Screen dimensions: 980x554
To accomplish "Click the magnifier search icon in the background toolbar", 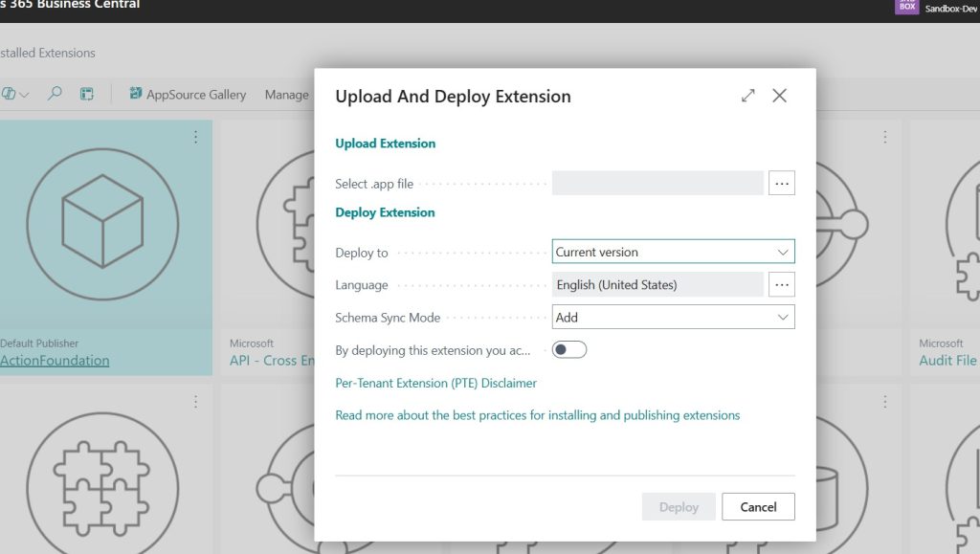I will pos(55,95).
